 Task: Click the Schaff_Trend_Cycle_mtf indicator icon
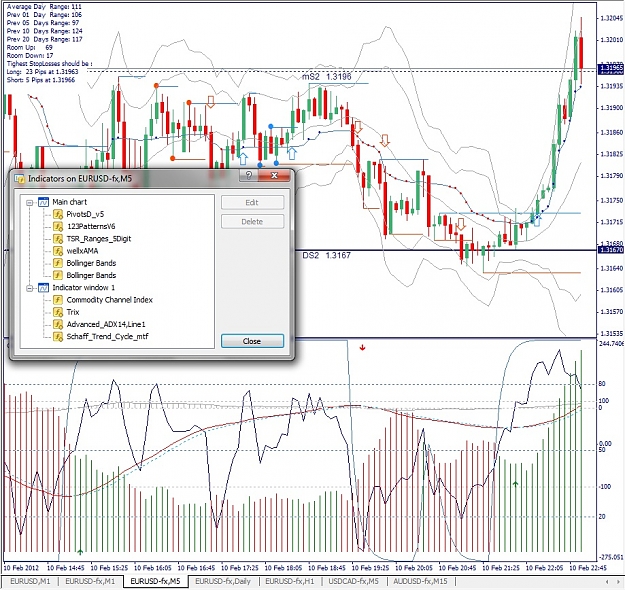(x=58, y=336)
